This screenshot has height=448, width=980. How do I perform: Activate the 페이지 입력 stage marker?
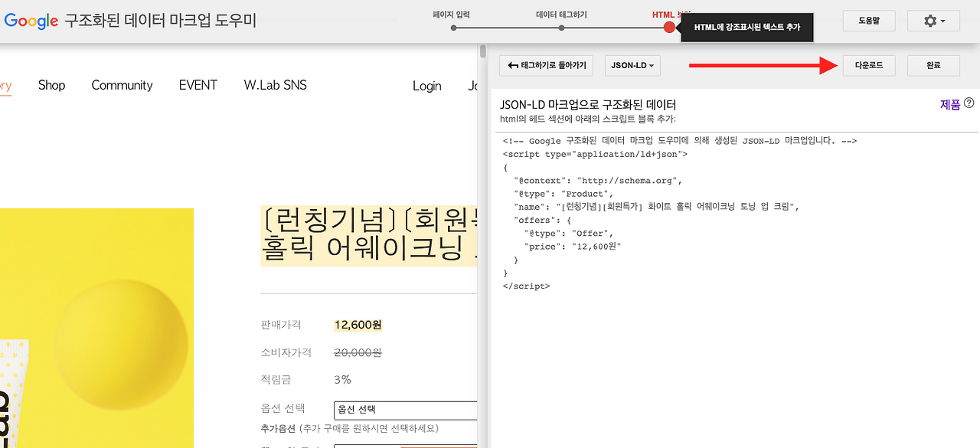click(x=452, y=28)
